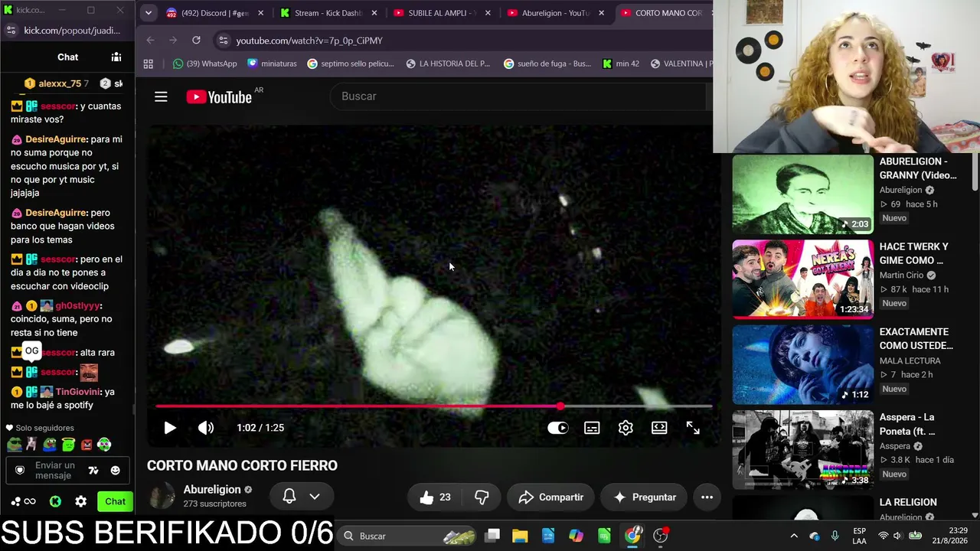
Task: Open the septimo sello pelicu bookmark
Action: [x=351, y=64]
